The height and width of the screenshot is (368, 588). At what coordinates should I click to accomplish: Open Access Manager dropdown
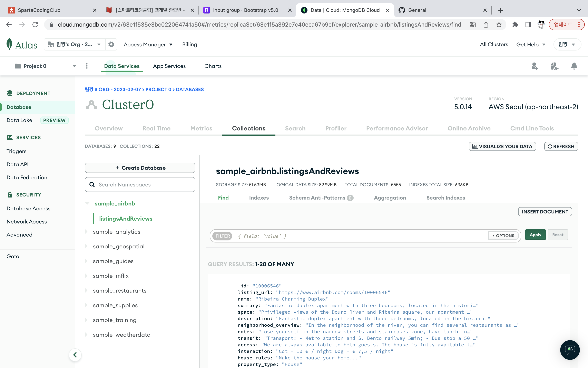(148, 45)
